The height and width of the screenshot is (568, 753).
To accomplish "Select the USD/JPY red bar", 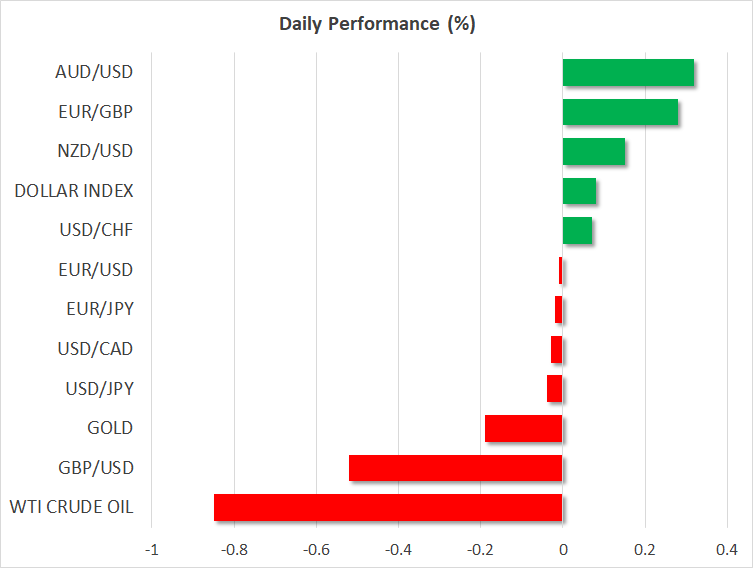I will (x=555, y=388).
